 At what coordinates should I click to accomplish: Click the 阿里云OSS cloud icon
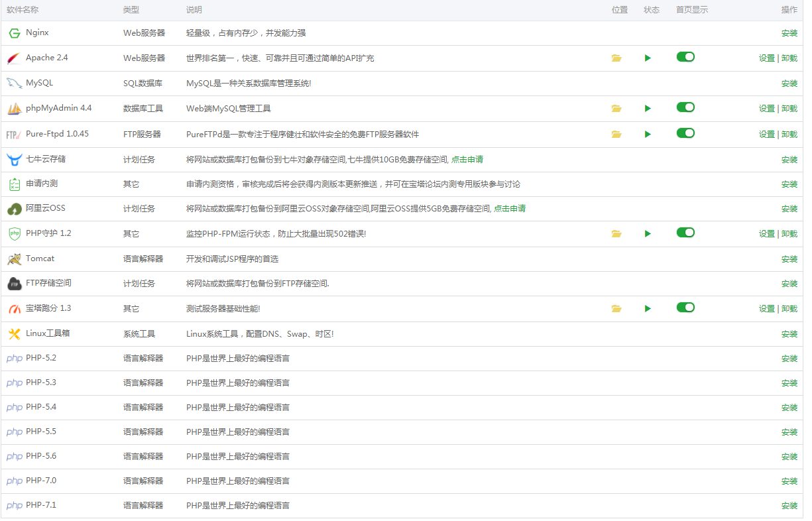point(15,209)
